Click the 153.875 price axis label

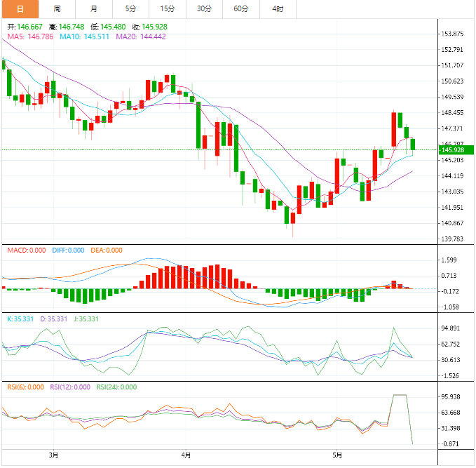452,34
